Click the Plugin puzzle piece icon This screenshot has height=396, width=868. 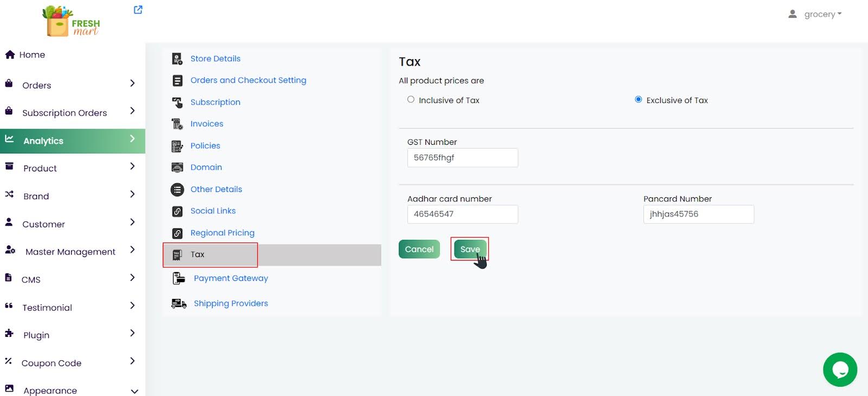[x=9, y=334]
